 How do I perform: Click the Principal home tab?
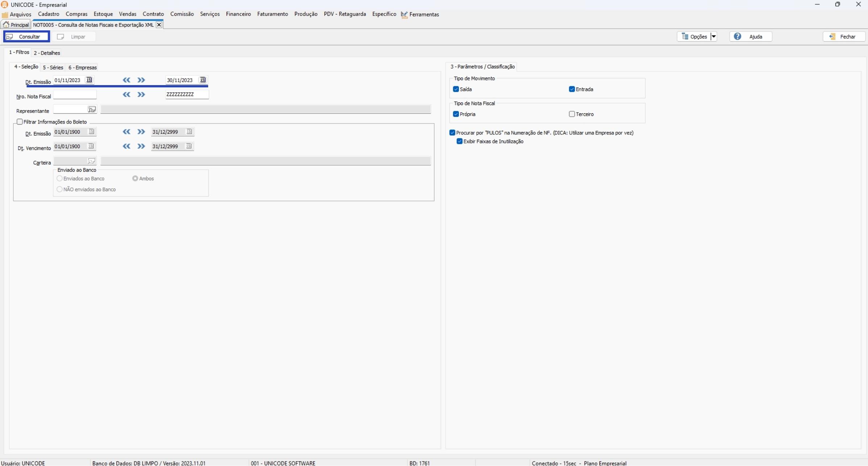16,25
